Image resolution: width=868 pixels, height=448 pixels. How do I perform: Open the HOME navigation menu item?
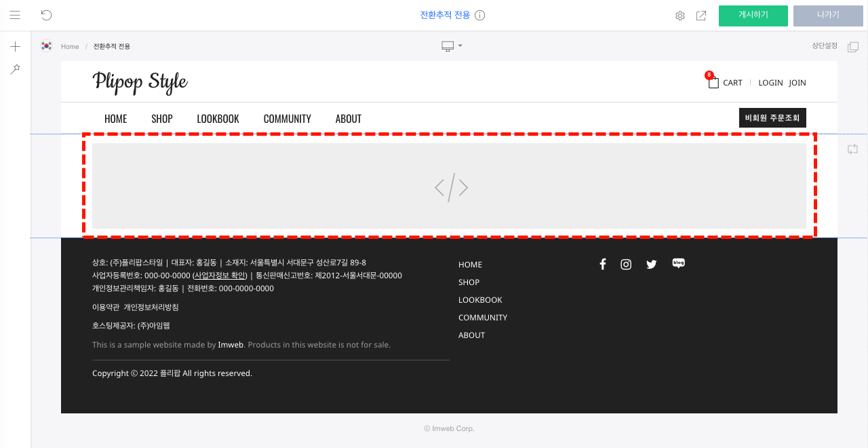coord(115,119)
